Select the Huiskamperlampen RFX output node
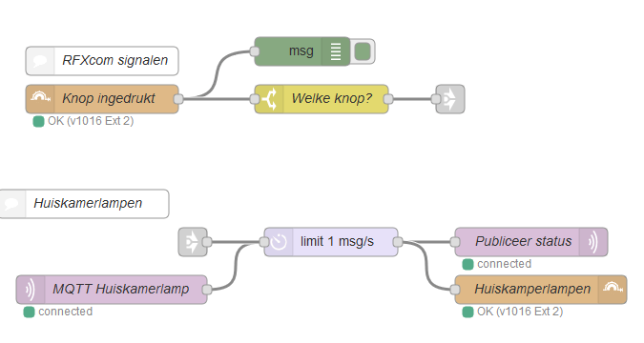The height and width of the screenshot is (343, 644). tap(541, 290)
